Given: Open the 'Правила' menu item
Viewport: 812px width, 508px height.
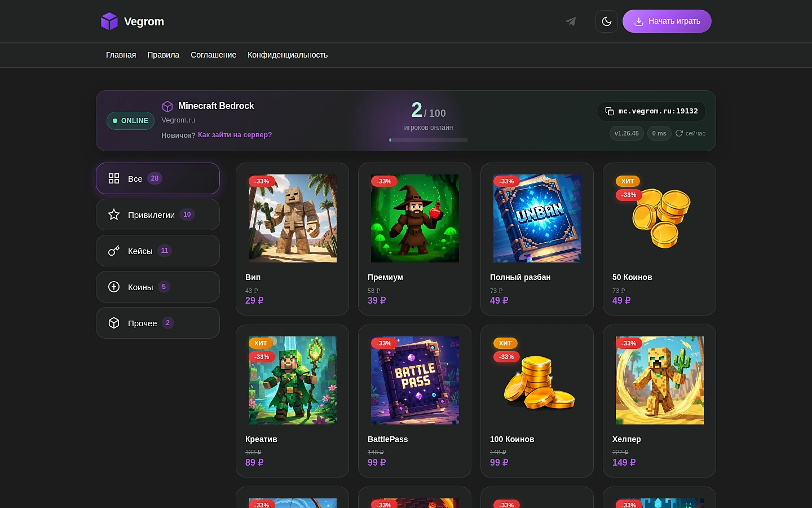Looking at the screenshot, I should click(163, 55).
